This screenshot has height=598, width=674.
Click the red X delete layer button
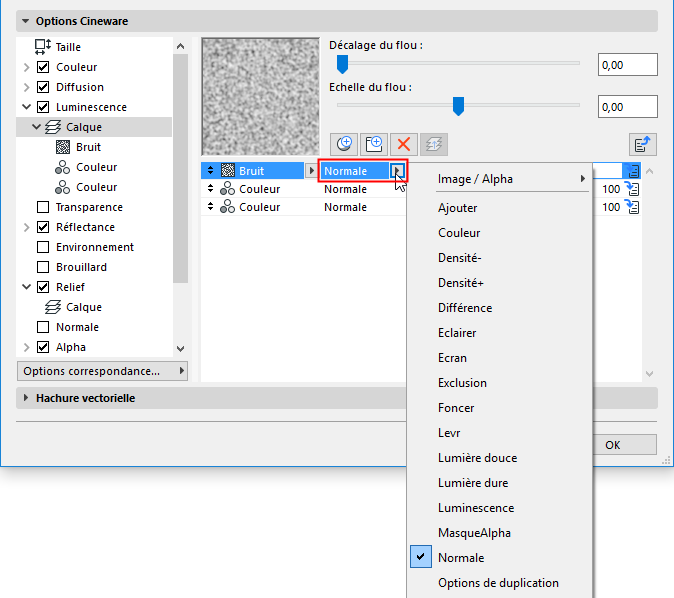[x=404, y=144]
